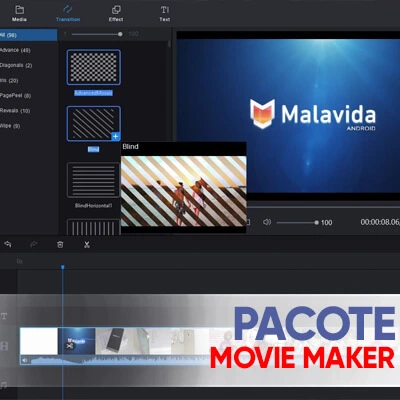
Task: Switch to the Transition tab
Action: pos(68,14)
